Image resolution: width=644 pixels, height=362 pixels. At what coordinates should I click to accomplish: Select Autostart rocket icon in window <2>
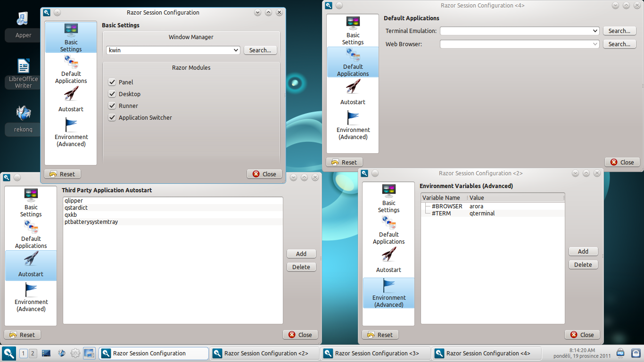pyautogui.click(x=388, y=260)
